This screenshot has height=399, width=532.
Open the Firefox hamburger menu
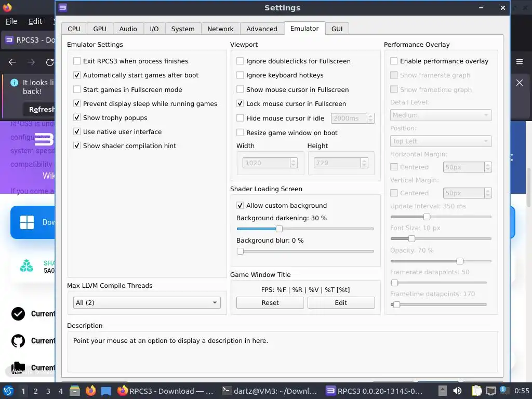tap(520, 62)
